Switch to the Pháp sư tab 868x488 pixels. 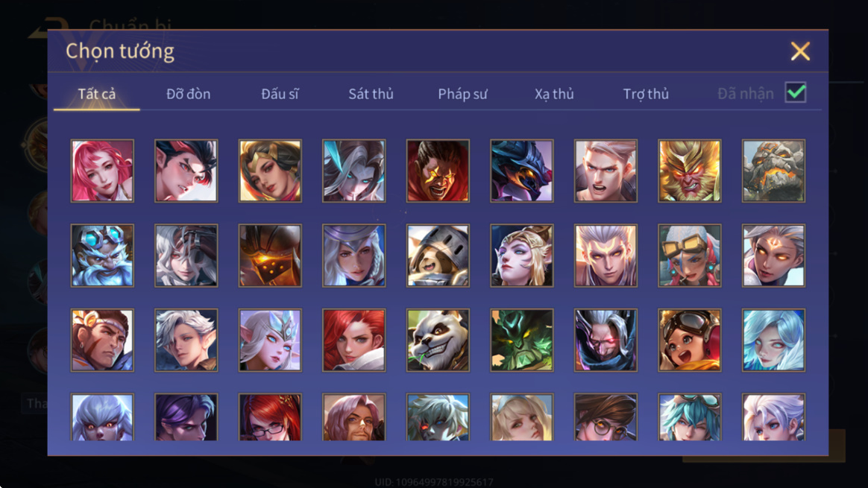[x=463, y=94]
